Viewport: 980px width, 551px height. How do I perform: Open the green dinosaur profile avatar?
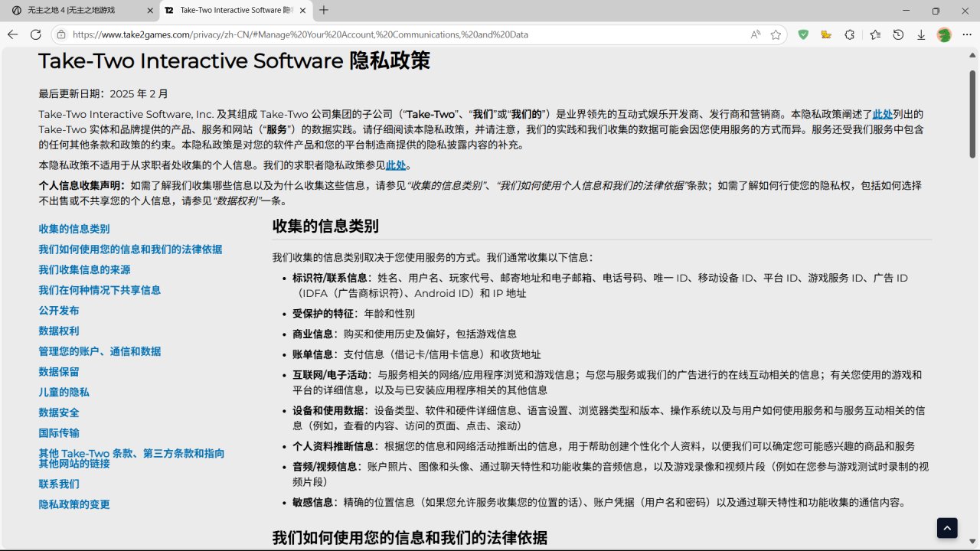[944, 34]
